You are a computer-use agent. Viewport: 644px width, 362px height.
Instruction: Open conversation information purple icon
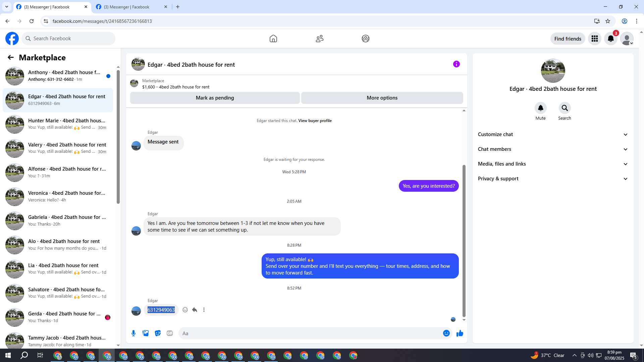tap(457, 64)
